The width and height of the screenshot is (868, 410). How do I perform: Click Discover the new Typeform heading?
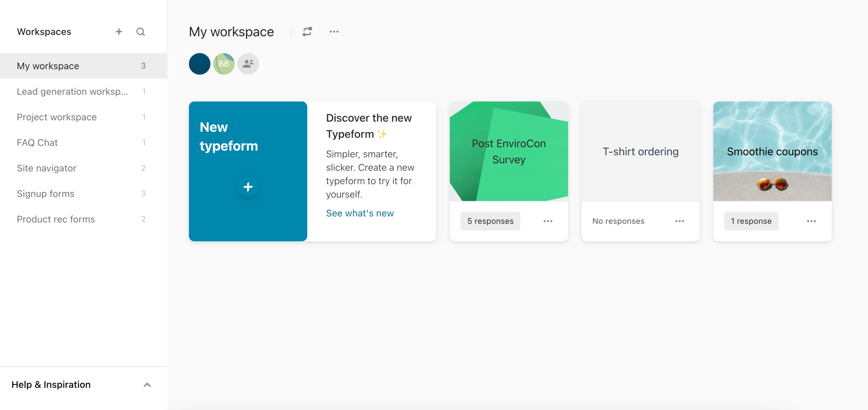click(369, 126)
